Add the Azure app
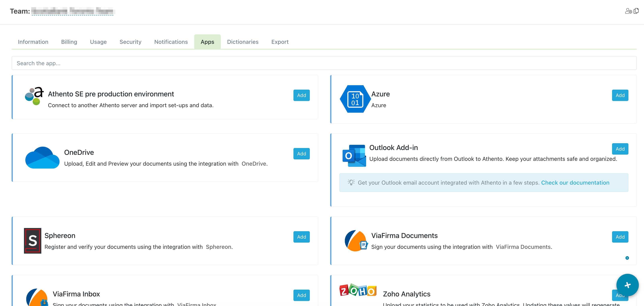 coord(620,95)
